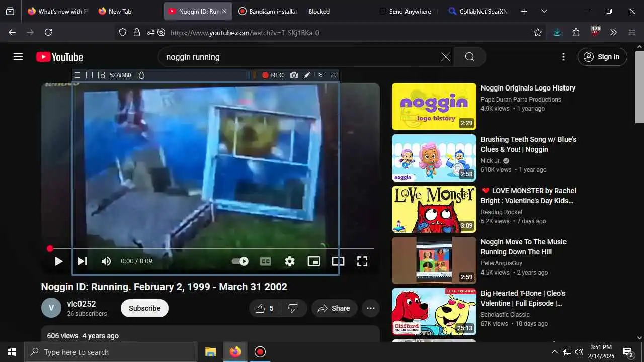Subscribe to vic0252 channel
The height and width of the screenshot is (362, 644).
coord(144,308)
